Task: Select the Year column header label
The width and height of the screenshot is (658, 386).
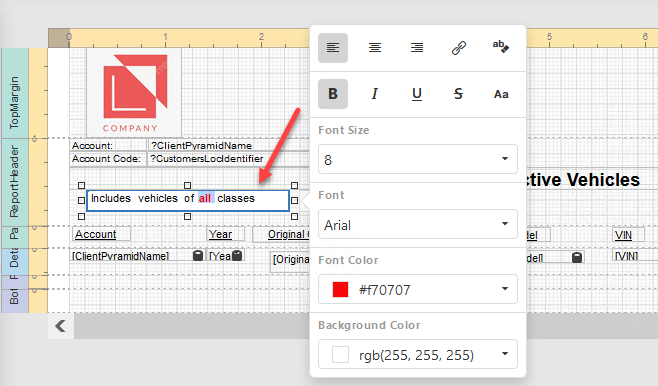Action: click(x=221, y=234)
